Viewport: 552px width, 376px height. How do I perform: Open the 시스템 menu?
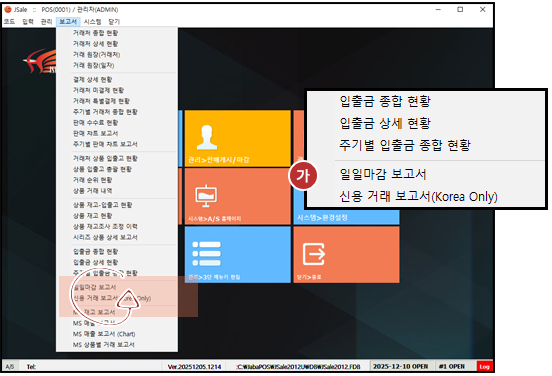pyautogui.click(x=93, y=21)
